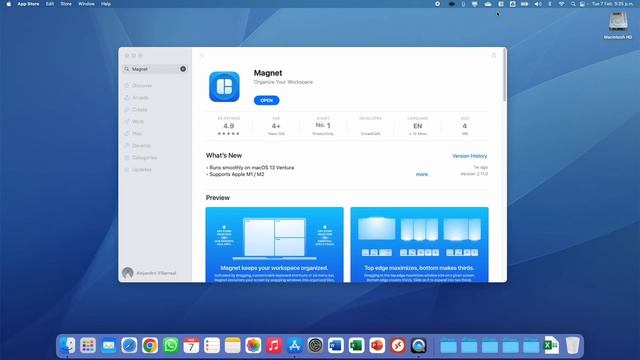640x360 pixels.
Task: Open Spotlight search in menu bar
Action: pos(573,4)
